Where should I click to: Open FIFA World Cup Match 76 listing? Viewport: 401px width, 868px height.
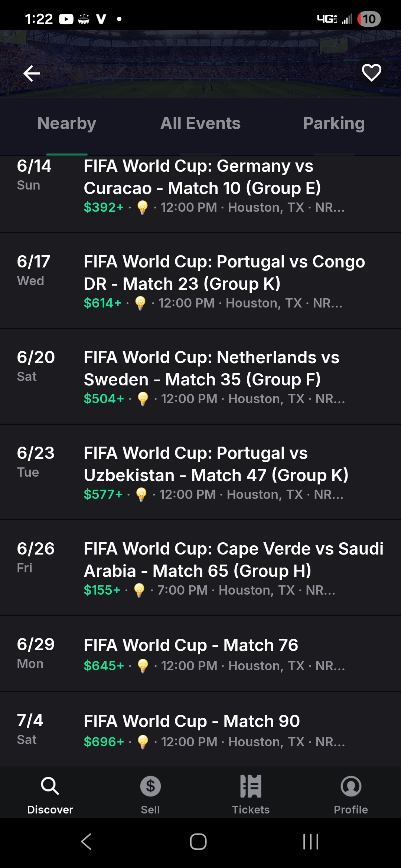pyautogui.click(x=191, y=645)
